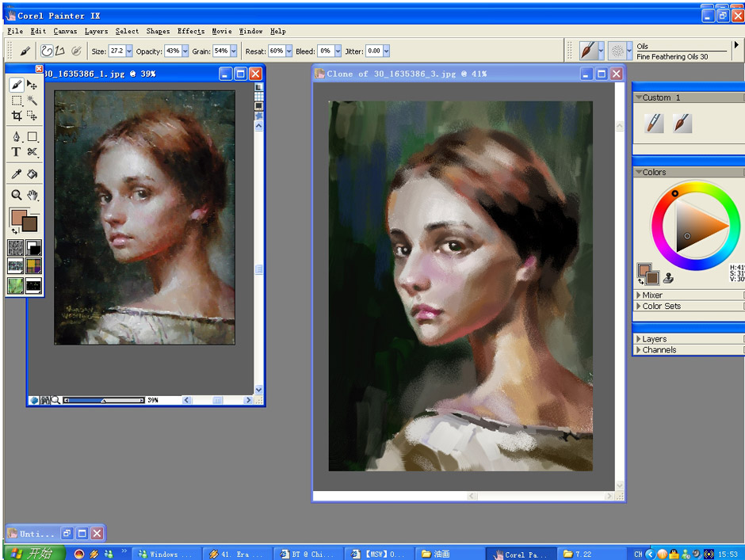This screenshot has height=560, width=745.
Task: Select the Rectangular Shape tool
Action: click(32, 137)
